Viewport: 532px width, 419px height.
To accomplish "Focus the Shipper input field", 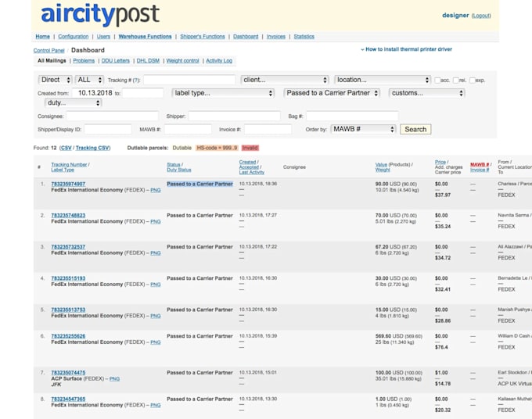I will tap(234, 116).
